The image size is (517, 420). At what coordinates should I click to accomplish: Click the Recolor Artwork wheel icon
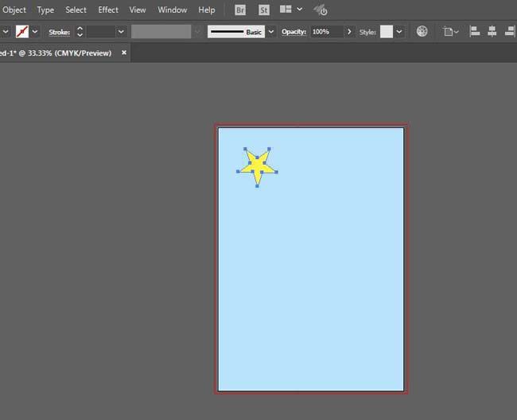(422, 31)
